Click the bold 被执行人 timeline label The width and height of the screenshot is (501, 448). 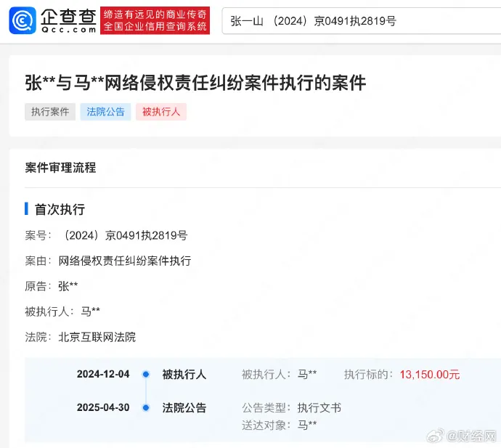tap(184, 374)
